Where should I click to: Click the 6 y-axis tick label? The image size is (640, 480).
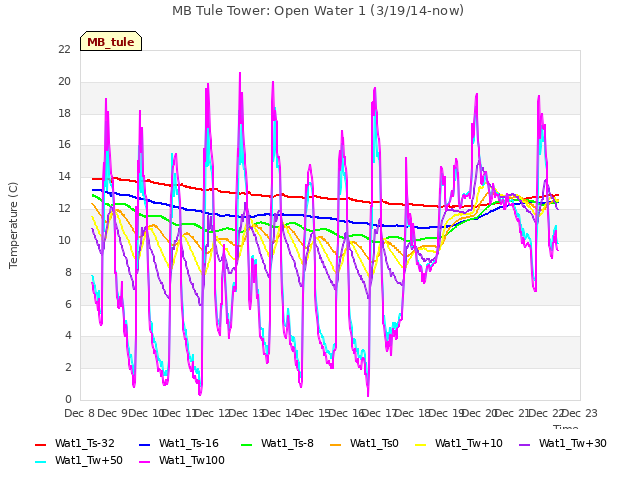[68, 304]
